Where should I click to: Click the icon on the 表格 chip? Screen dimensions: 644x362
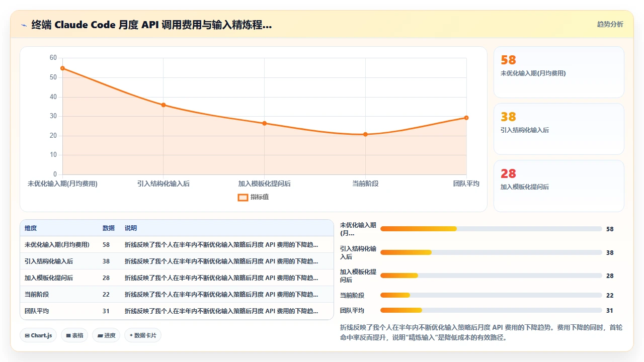[68, 335]
